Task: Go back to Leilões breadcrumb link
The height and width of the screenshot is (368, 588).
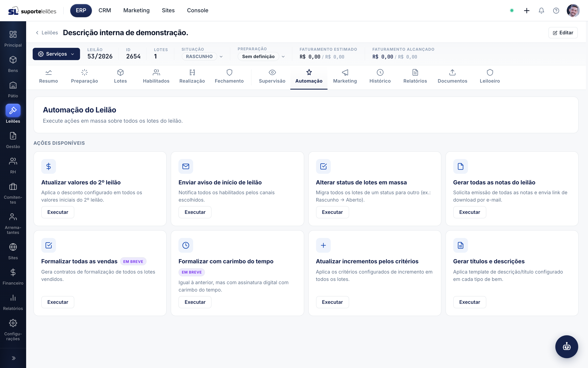Action: 47,33
